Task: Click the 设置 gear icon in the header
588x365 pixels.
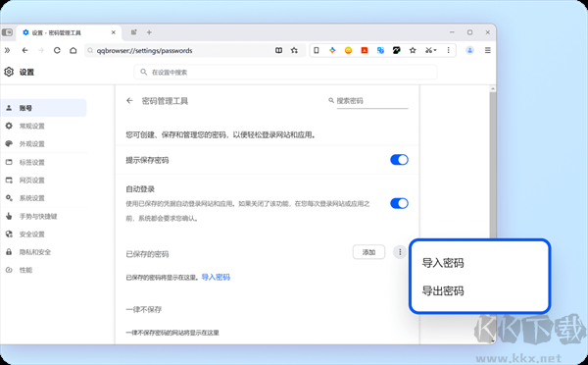Action: tap(9, 72)
